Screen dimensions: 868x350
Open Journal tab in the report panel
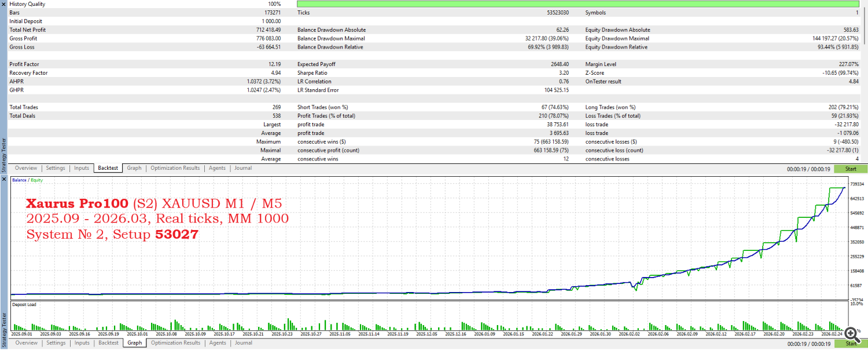click(243, 168)
